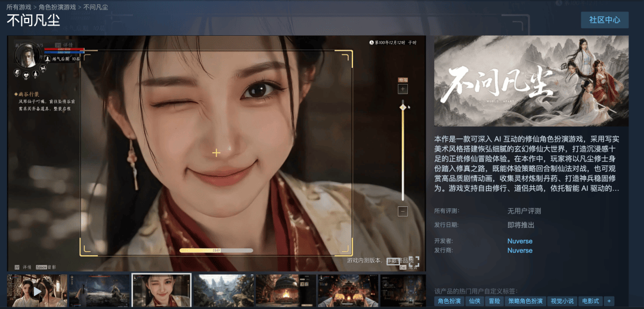The width and height of the screenshot is (644, 309).
Task: Click the Space 留影 hint at bottom
Action: coord(46,267)
